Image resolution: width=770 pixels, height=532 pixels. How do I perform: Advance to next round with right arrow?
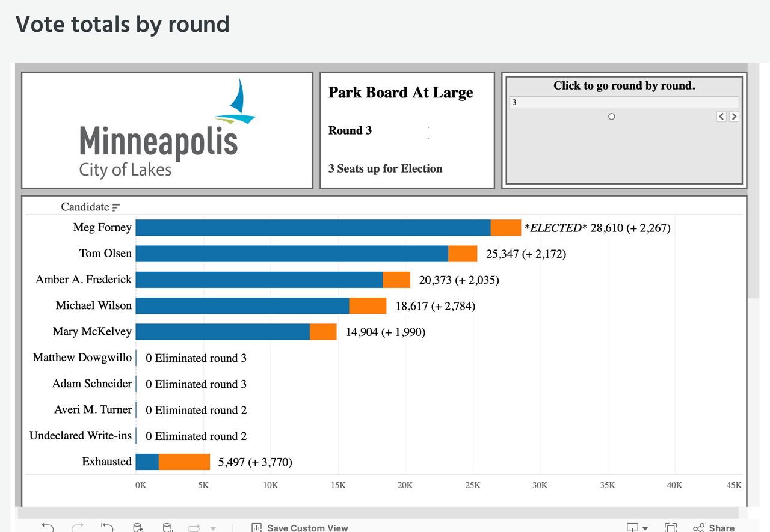pos(734,117)
